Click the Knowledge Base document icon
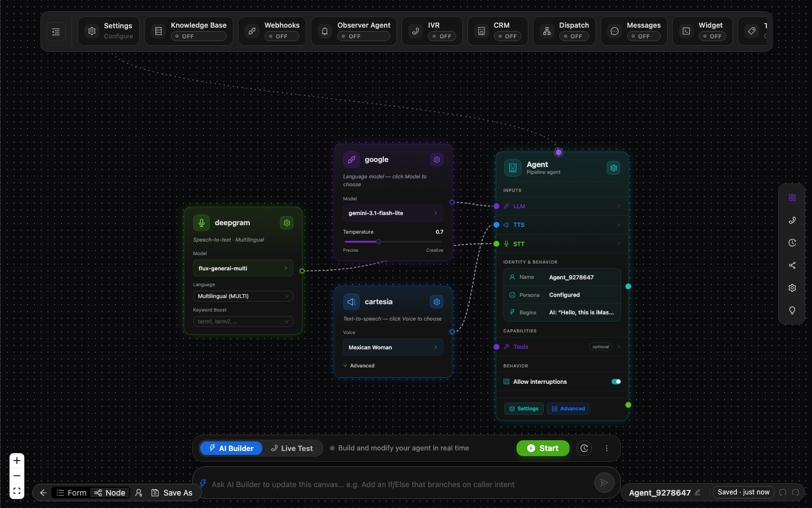This screenshot has height=508, width=812. tap(158, 32)
